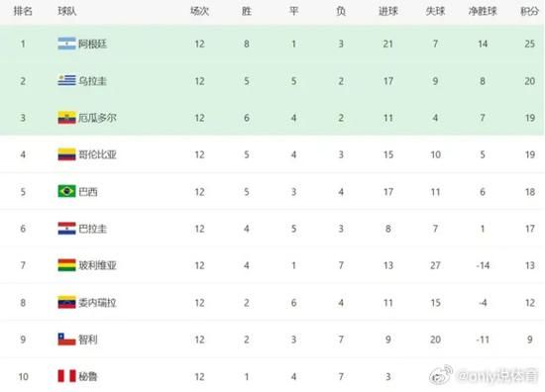The height and width of the screenshot is (392, 545).
Task: Click the Ecuador flag icon
Action: click(x=66, y=118)
